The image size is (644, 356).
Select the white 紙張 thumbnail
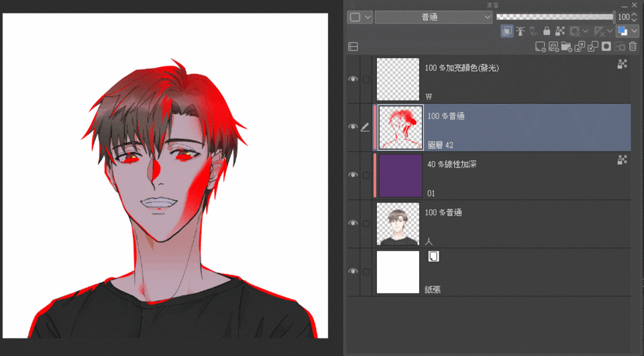coord(398,272)
